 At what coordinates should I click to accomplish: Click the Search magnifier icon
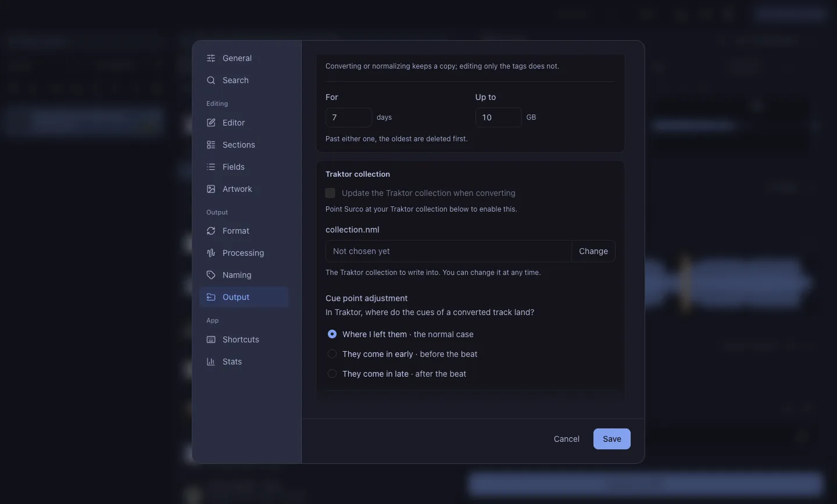211,80
